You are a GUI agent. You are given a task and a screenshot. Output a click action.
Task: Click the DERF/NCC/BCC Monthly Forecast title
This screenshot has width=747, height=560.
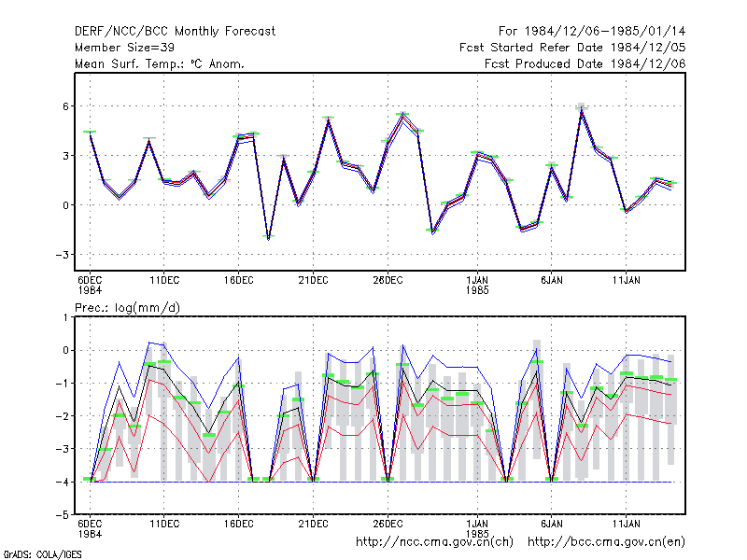coord(175,32)
